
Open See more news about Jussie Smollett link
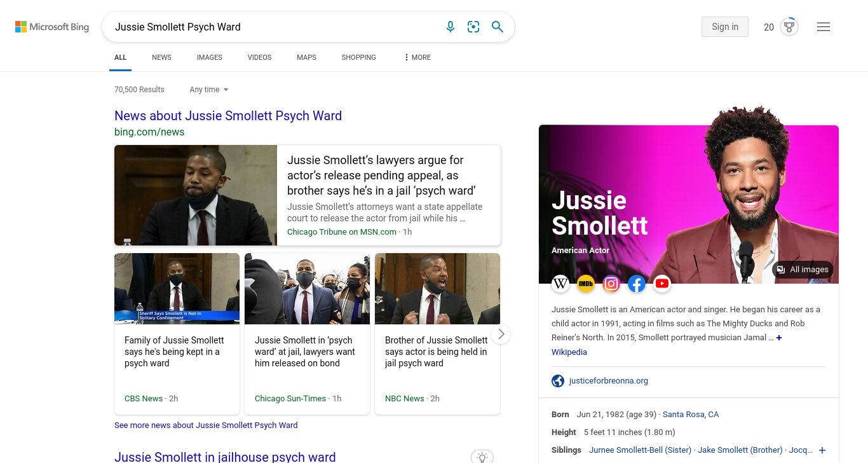(206, 425)
